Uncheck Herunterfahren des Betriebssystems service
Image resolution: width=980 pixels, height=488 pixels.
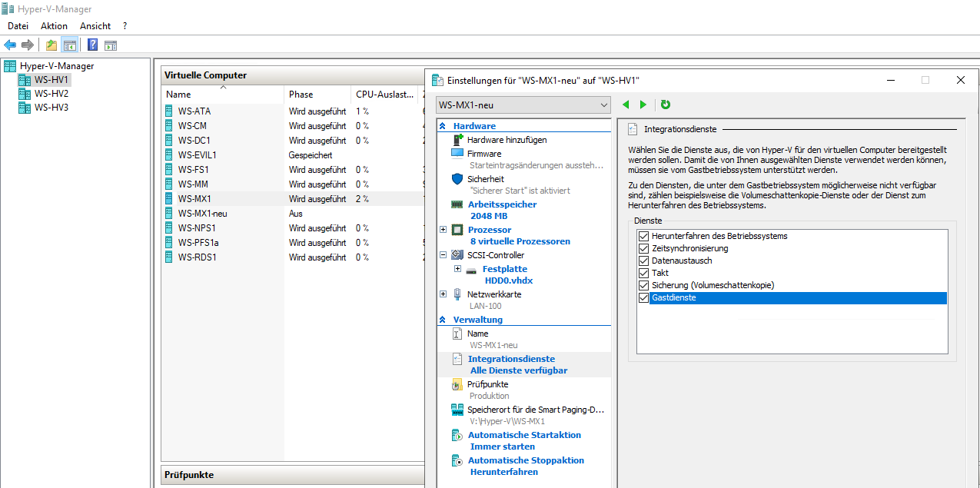[x=643, y=236]
